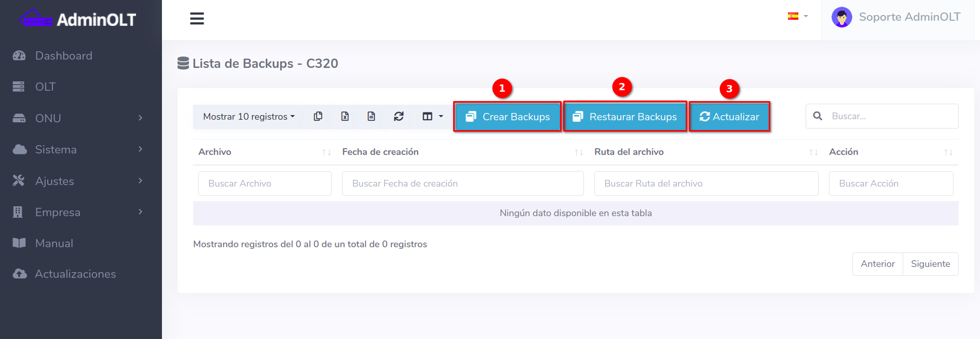Click the copy table icon
The height and width of the screenshot is (339, 980).
click(x=318, y=117)
